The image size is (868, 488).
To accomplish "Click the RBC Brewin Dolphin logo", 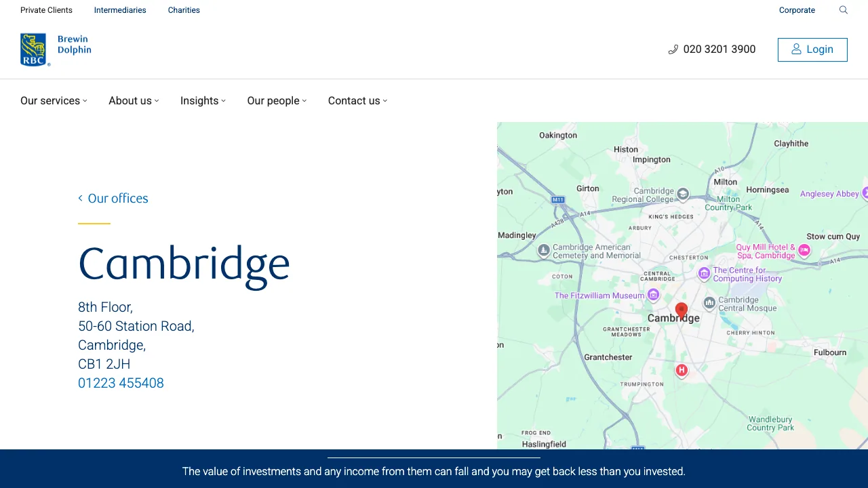I will [56, 48].
